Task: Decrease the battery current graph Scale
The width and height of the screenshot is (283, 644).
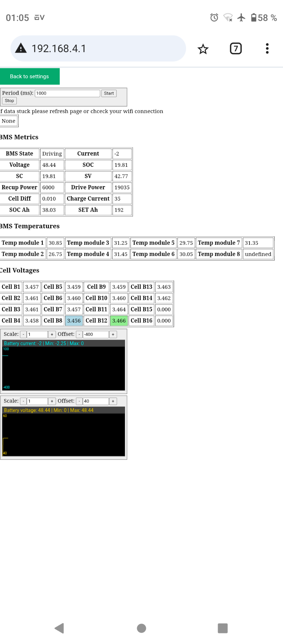Action: pyautogui.click(x=23, y=335)
